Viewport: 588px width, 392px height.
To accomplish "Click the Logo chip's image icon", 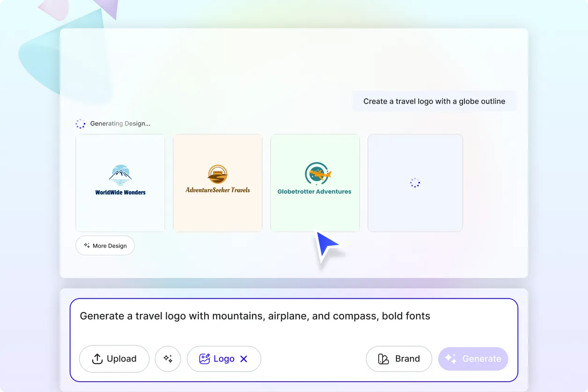I will pos(204,359).
